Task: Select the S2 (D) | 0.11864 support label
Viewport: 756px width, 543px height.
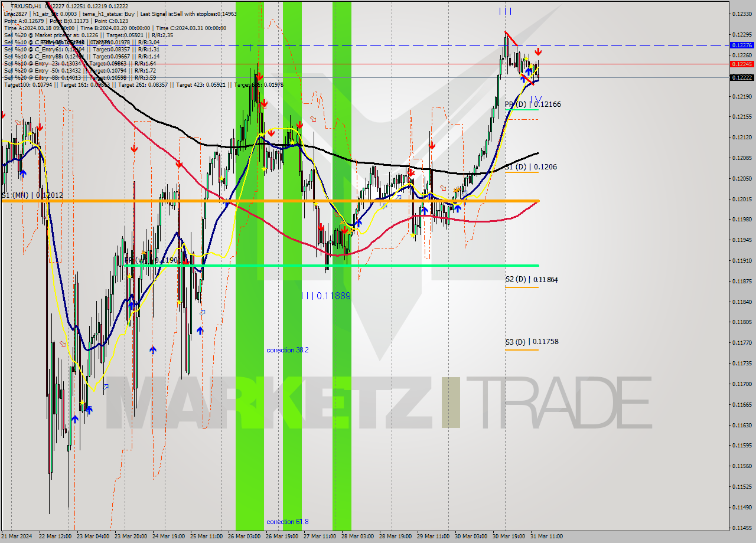Action: (532, 280)
